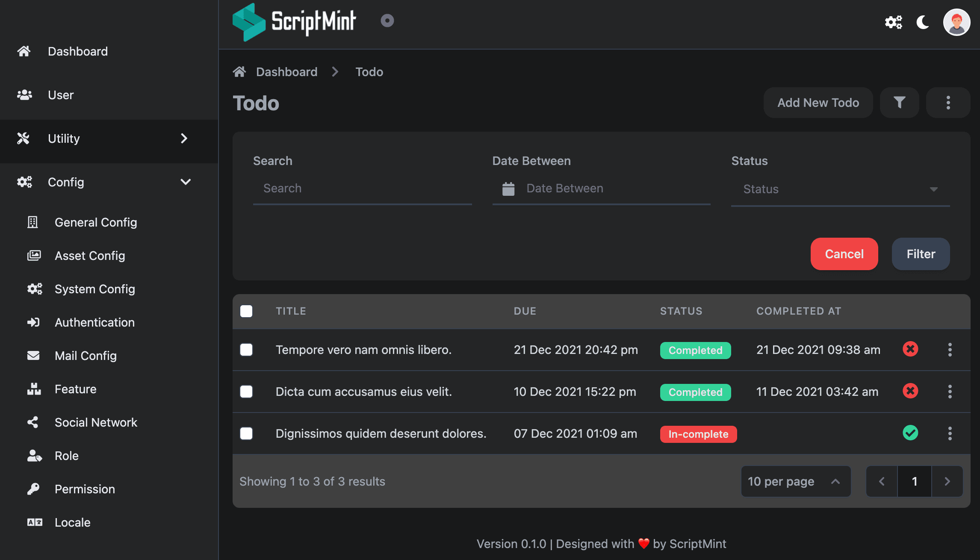The height and width of the screenshot is (560, 980).
Task: Open Authentication settings via the login icon
Action: point(34,322)
